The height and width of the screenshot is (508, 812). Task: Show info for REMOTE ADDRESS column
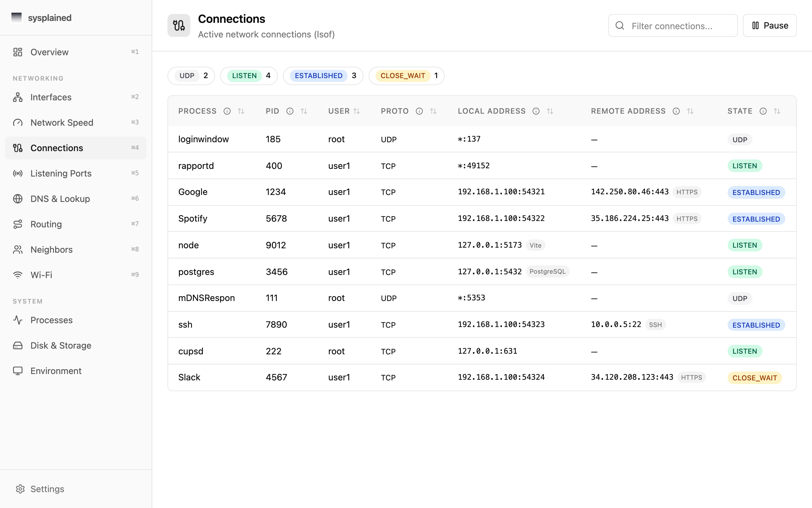click(x=676, y=111)
